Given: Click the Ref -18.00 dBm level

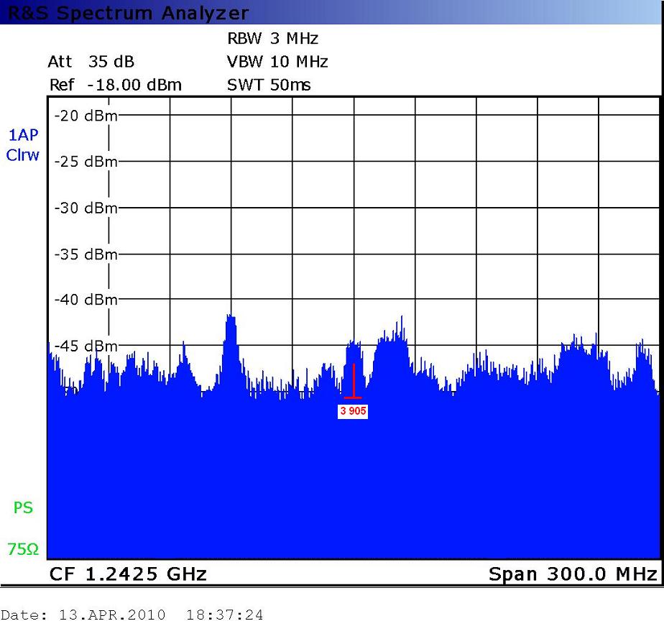Looking at the screenshot, I should click(x=115, y=85).
